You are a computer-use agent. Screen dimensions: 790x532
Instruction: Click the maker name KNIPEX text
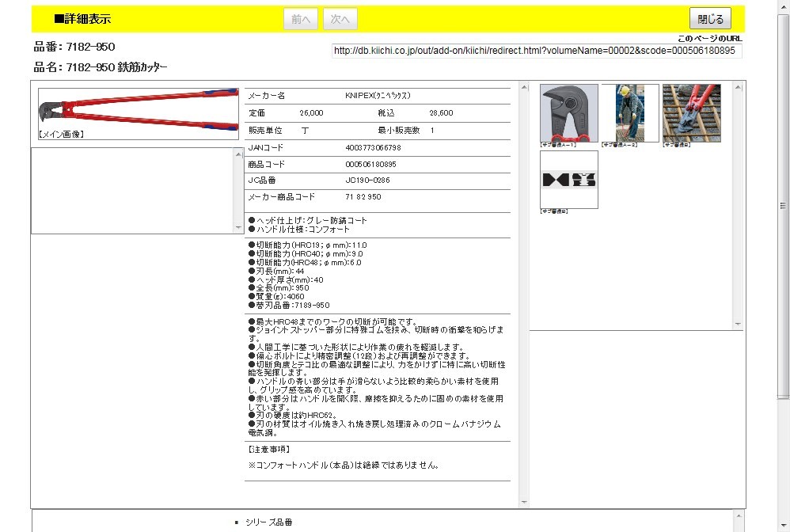(378, 95)
